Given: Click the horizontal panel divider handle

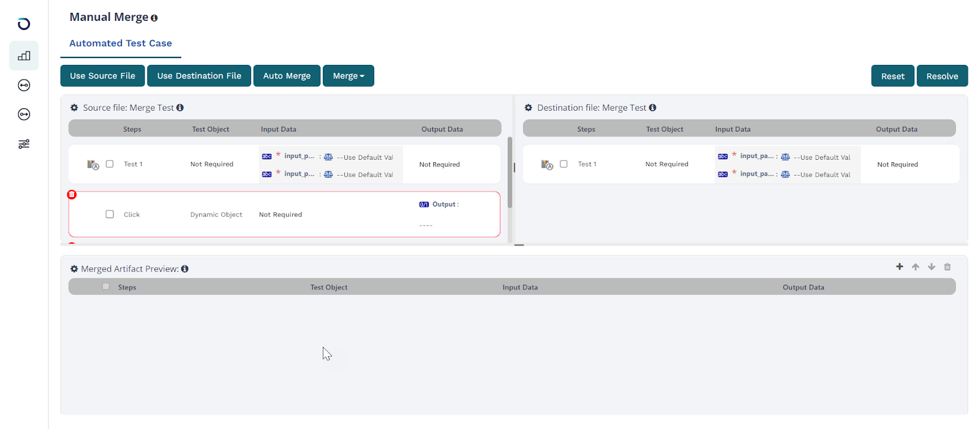Looking at the screenshot, I should pyautogui.click(x=519, y=245).
